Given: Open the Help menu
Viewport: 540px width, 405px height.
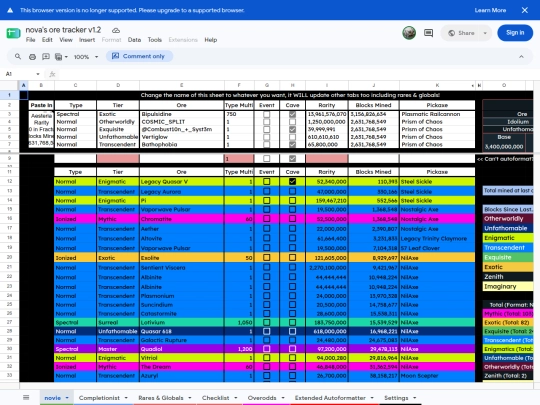Looking at the screenshot, I should pyautogui.click(x=211, y=40).
